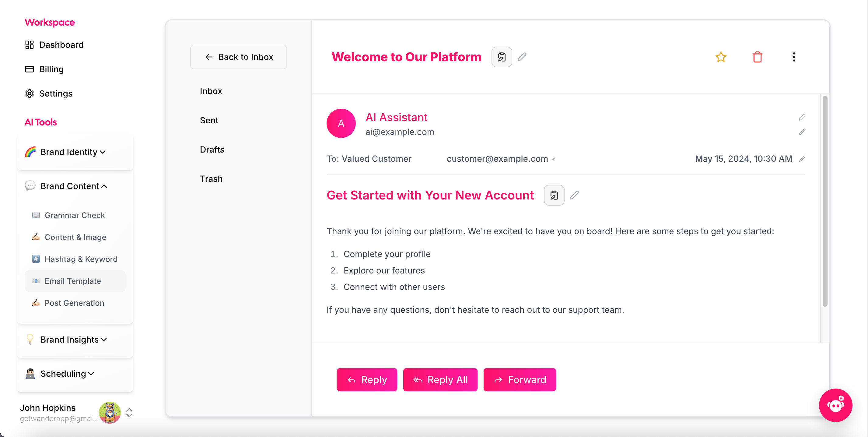Star the Welcome to Our Platform email
This screenshot has height=437, width=868.
click(x=721, y=57)
